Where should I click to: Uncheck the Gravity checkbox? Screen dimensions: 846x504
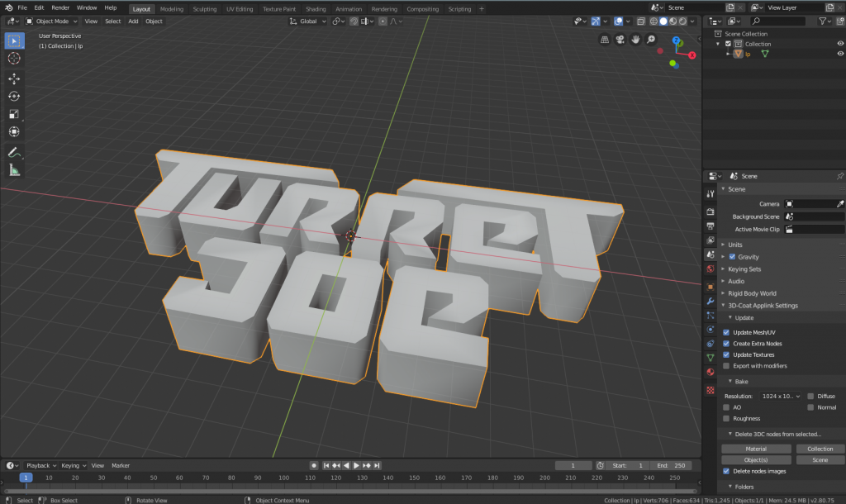point(732,257)
